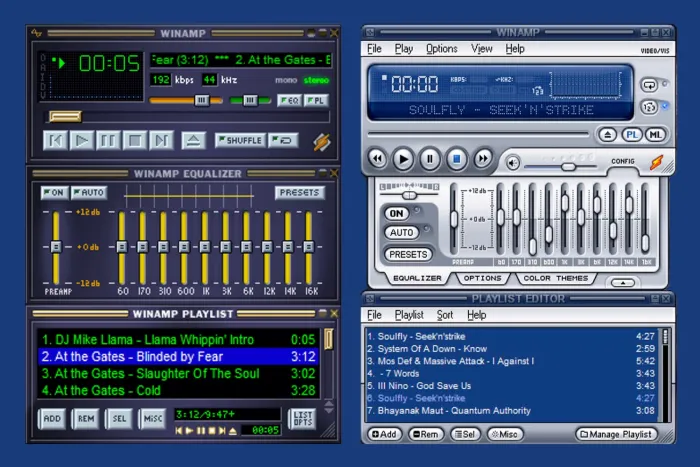The image size is (700, 467).
Task: Click the classic playlist scrollbar handle
Action: pos(329,340)
